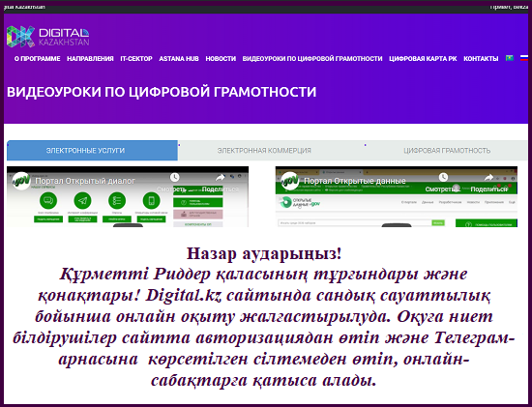532x407 pixels.
Task: Open the Портал Открытый диалог video title
Action: [x=85, y=181]
